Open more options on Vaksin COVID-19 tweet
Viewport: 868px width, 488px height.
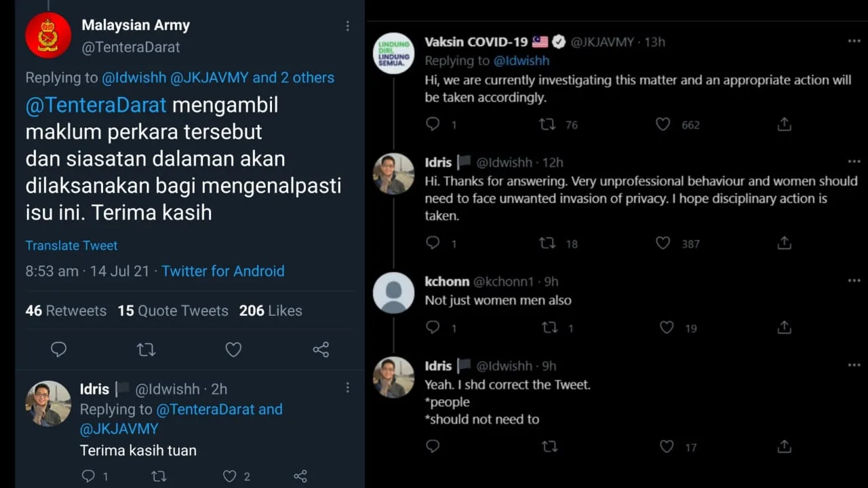(854, 41)
